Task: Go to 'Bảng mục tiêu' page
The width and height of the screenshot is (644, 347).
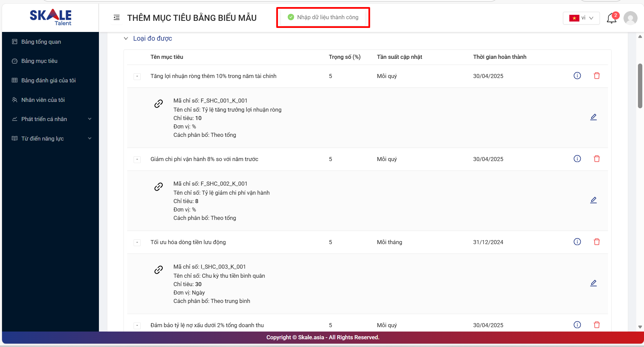Action: [x=39, y=61]
